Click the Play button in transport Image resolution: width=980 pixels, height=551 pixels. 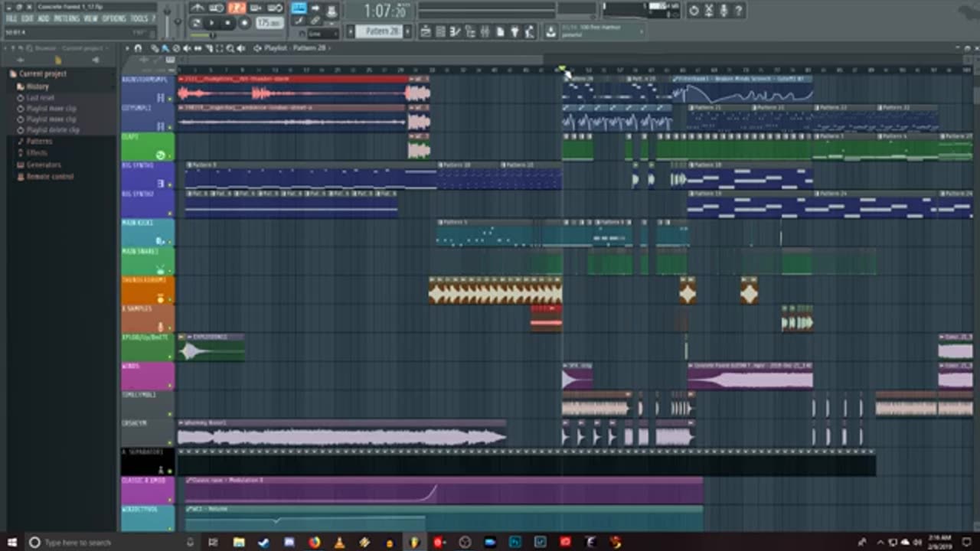pyautogui.click(x=211, y=23)
